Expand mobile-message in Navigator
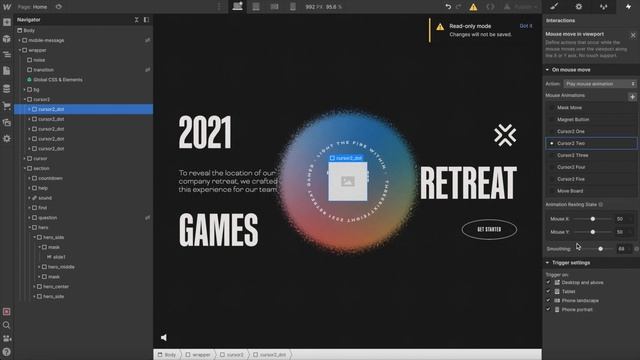This screenshot has width=640, height=360. coord(19,40)
